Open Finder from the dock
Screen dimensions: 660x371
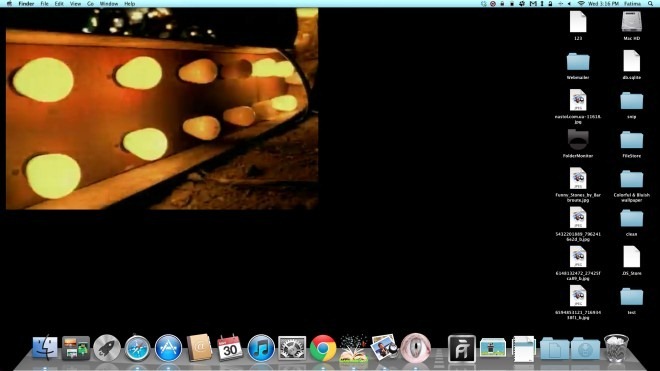point(45,348)
